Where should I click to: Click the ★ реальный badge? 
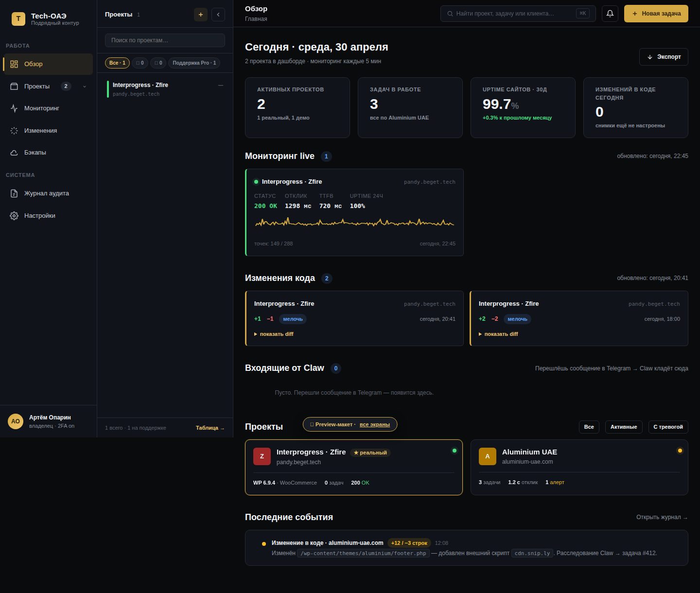(370, 453)
